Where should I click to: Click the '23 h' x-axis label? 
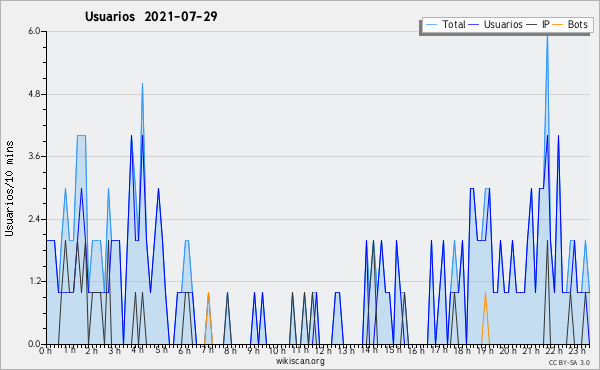(578, 350)
